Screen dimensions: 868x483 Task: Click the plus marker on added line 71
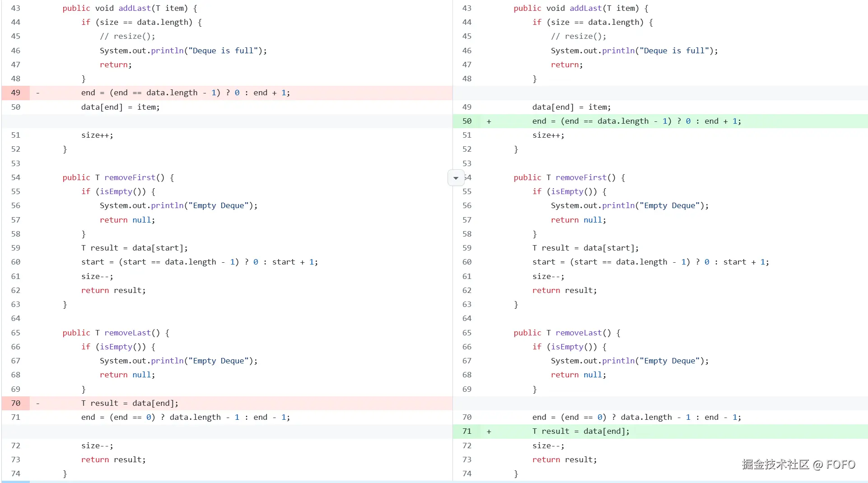point(489,432)
